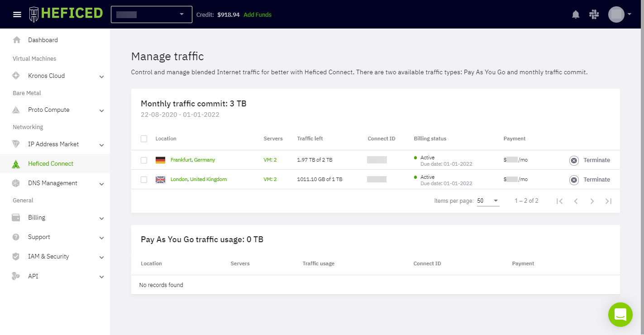
Task: Click the United Kingdom flag icon
Action: pos(160,179)
